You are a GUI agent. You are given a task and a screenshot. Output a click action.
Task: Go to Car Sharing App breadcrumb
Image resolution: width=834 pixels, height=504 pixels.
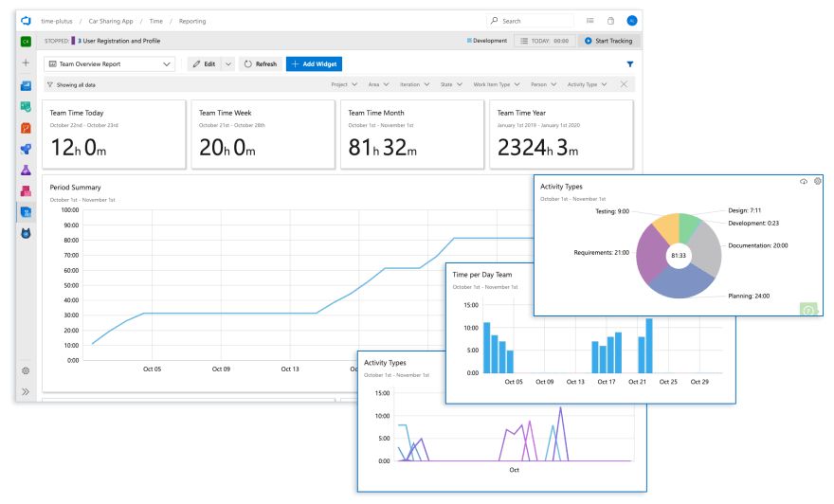[111, 21]
